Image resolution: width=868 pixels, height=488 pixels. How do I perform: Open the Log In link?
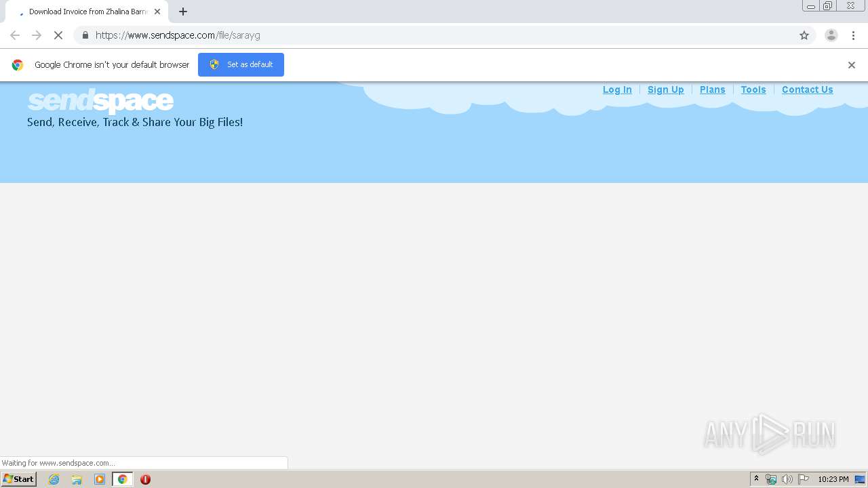(617, 89)
